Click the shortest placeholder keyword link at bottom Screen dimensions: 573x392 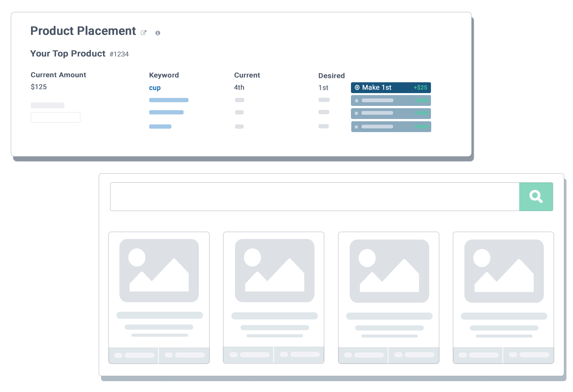point(160,126)
